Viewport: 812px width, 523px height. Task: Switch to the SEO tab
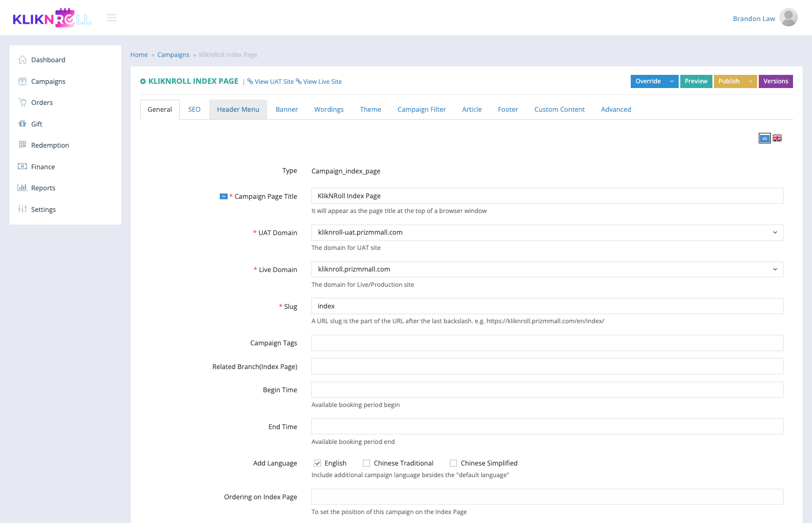pyautogui.click(x=194, y=110)
